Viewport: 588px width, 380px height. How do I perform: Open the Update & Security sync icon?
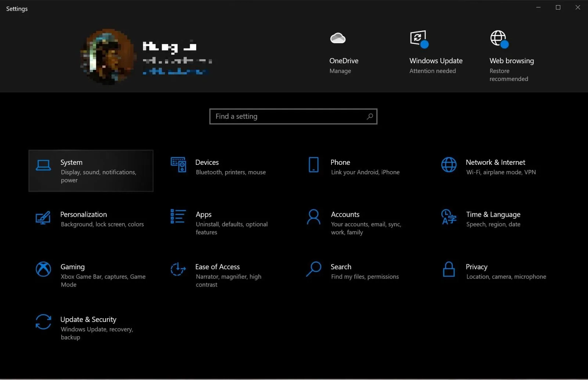click(x=43, y=322)
